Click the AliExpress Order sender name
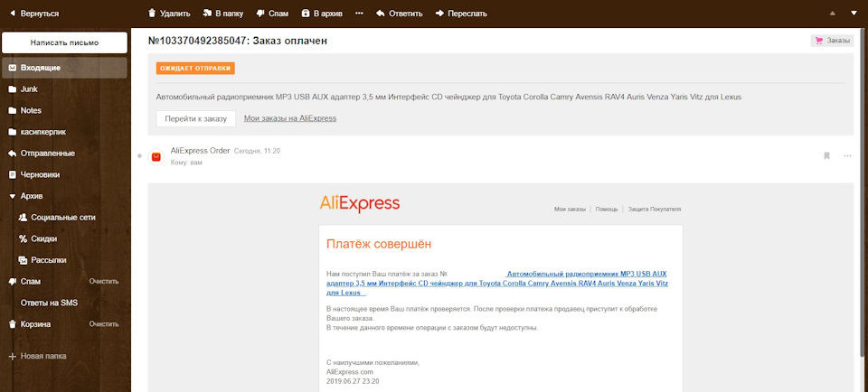 coord(200,150)
